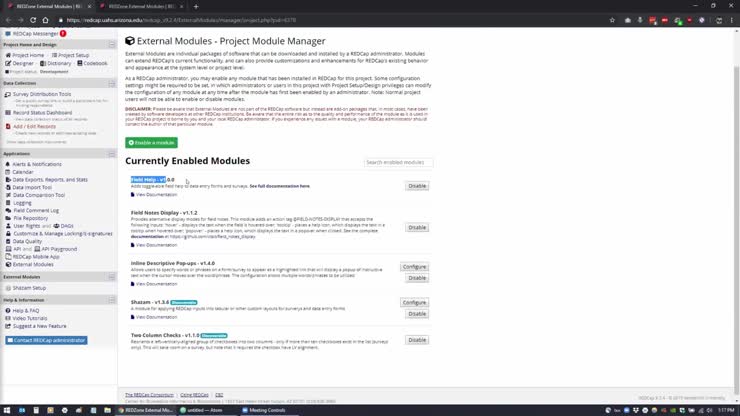This screenshot has width=740, height=416.
Task: Open a new browser tab
Action: click(196, 6)
